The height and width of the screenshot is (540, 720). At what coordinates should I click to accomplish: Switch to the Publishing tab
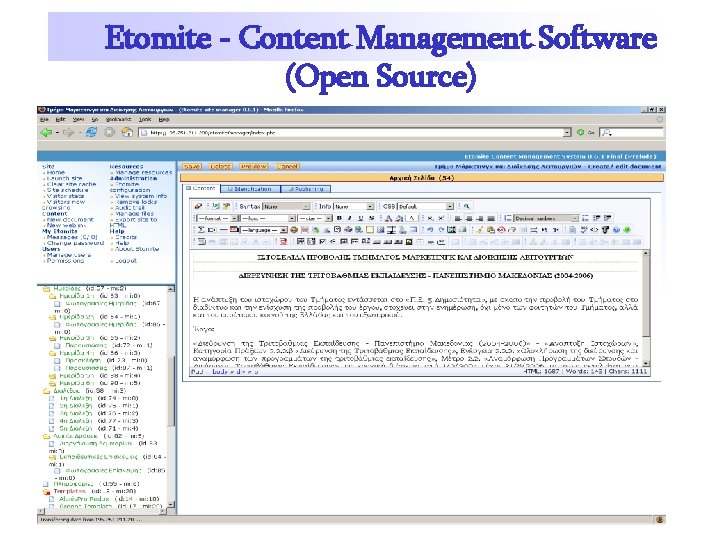pos(305,189)
